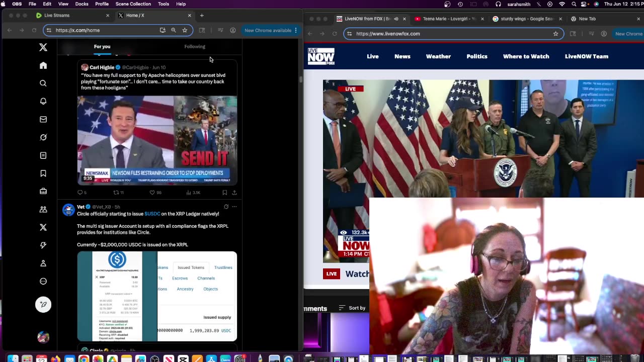The height and width of the screenshot is (362, 644).
Task: Click the X logo atop the sidebar
Action: [x=43, y=47]
